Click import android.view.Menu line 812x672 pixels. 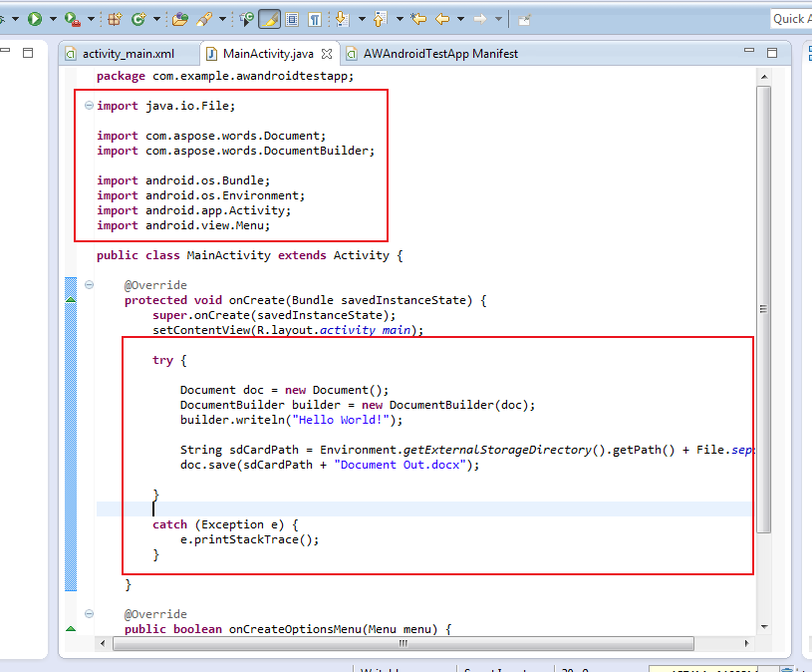(183, 226)
